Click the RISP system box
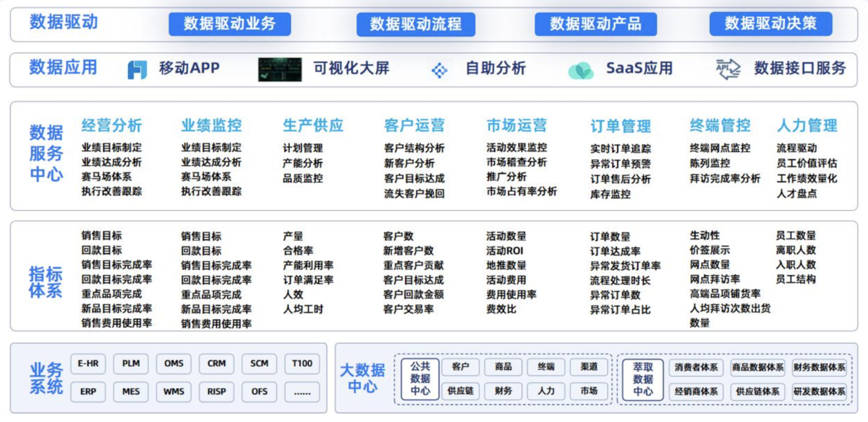The width and height of the screenshot is (868, 422). pos(216,392)
